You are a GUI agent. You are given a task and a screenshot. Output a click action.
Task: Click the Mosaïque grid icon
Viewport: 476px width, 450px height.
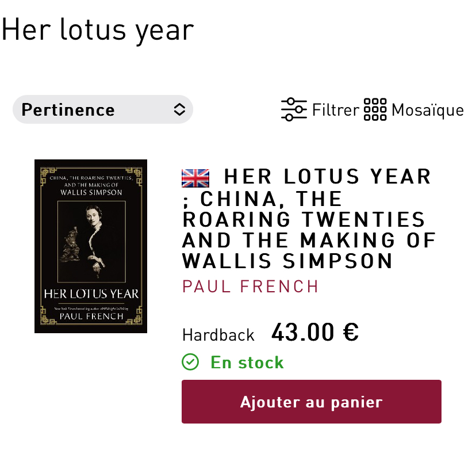pos(375,109)
